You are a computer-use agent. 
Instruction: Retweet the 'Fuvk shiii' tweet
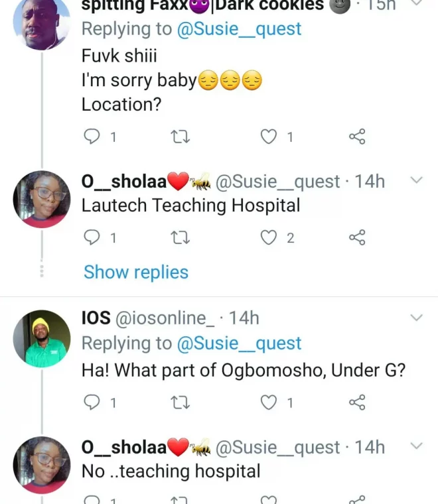(x=180, y=137)
